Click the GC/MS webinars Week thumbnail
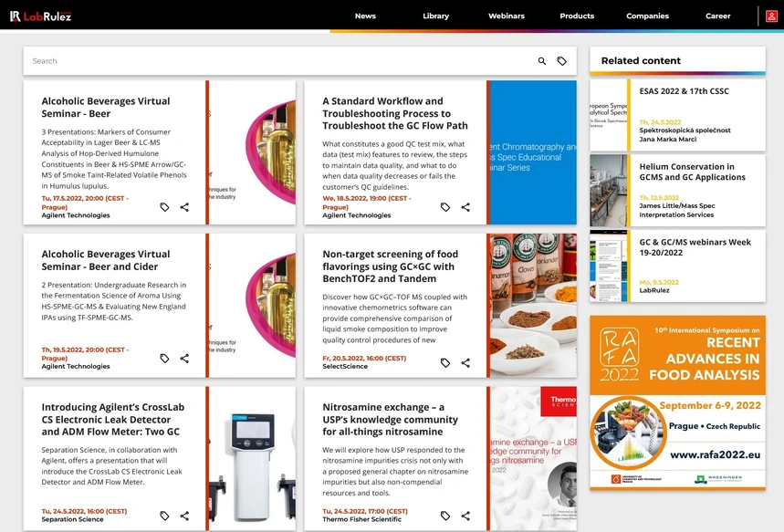The width and height of the screenshot is (784, 532). coord(608,266)
